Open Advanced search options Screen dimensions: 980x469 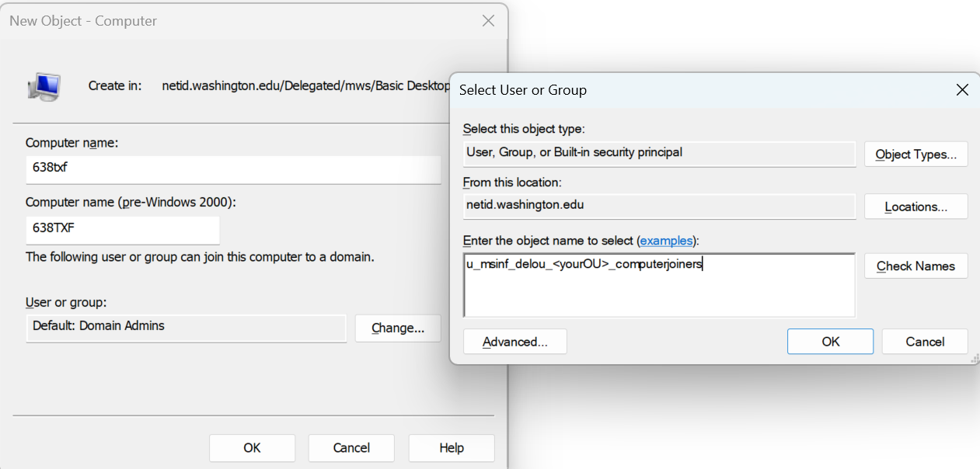tap(514, 342)
